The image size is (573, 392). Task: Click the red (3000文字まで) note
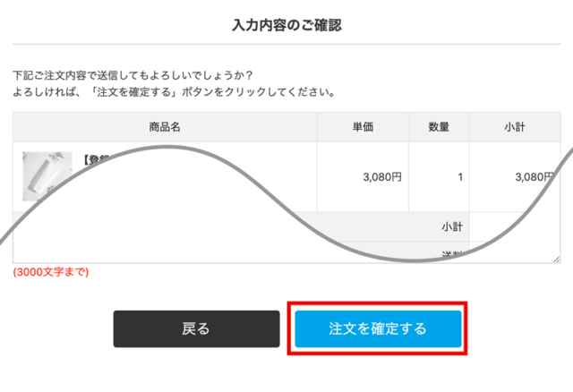click(51, 271)
